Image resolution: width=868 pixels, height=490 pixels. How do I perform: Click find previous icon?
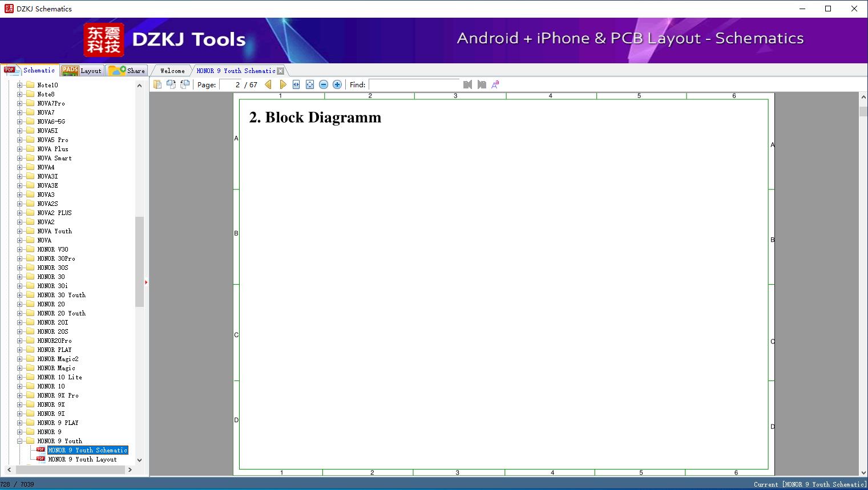(468, 84)
